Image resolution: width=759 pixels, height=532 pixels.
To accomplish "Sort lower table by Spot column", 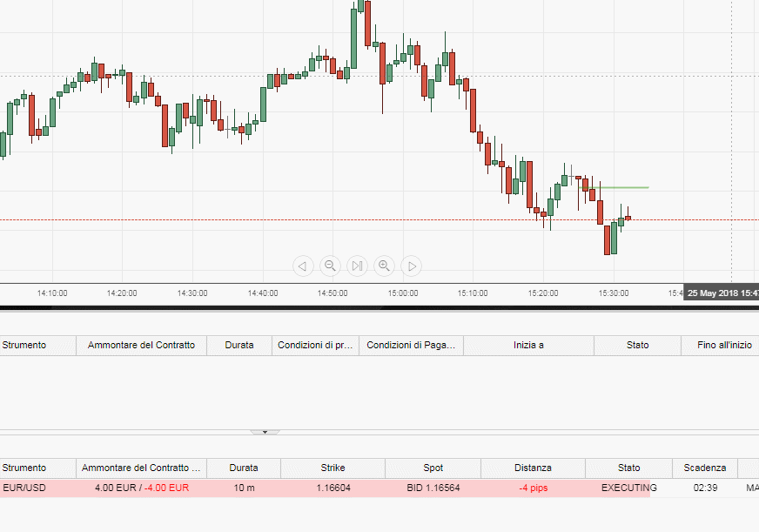I will coord(433,468).
